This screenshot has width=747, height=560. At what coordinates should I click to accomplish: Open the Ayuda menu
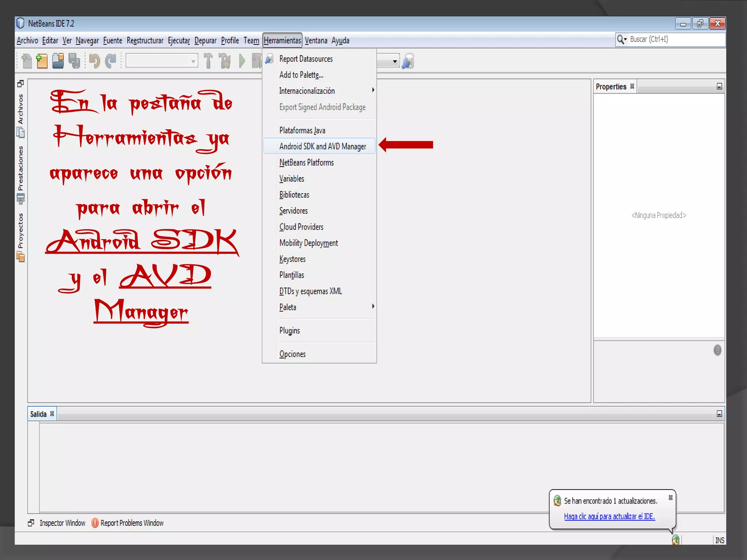pyautogui.click(x=340, y=40)
